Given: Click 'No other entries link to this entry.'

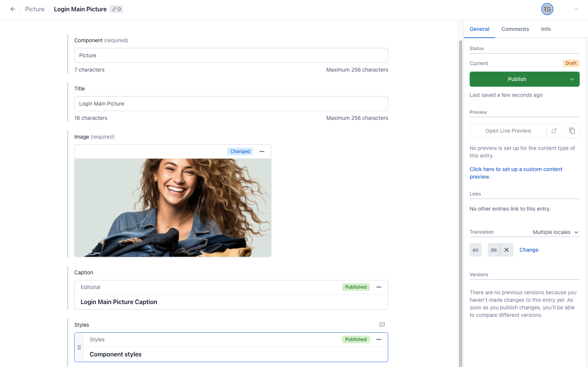Looking at the screenshot, I should point(510,209).
